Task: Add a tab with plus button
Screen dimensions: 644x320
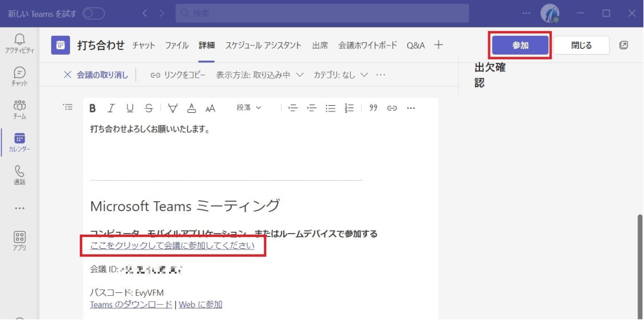Action: click(439, 45)
